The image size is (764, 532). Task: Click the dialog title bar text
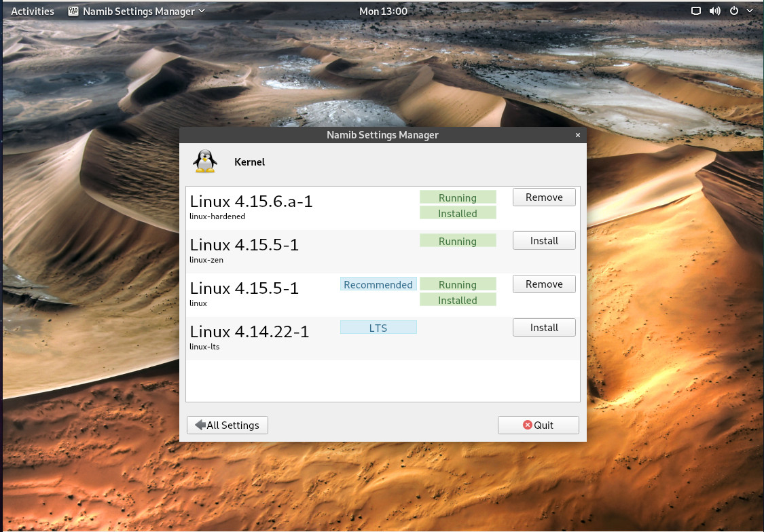coord(382,135)
